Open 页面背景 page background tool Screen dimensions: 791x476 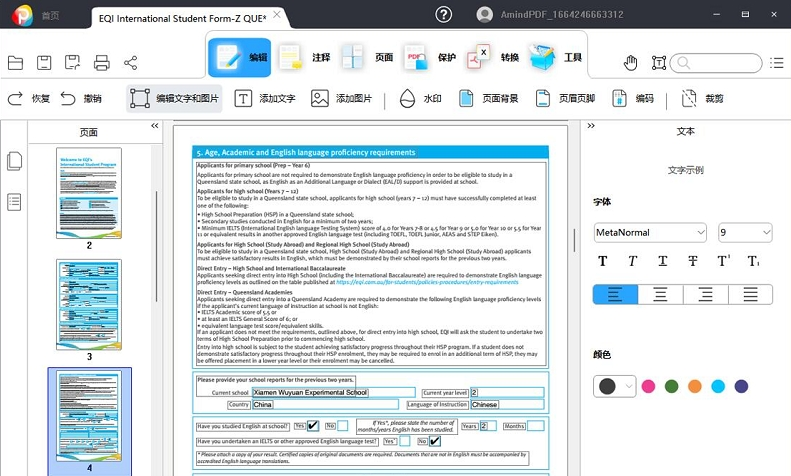coord(488,98)
